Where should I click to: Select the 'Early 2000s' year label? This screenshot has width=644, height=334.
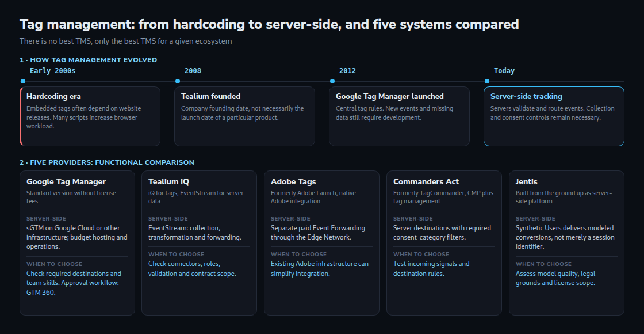[x=52, y=71]
